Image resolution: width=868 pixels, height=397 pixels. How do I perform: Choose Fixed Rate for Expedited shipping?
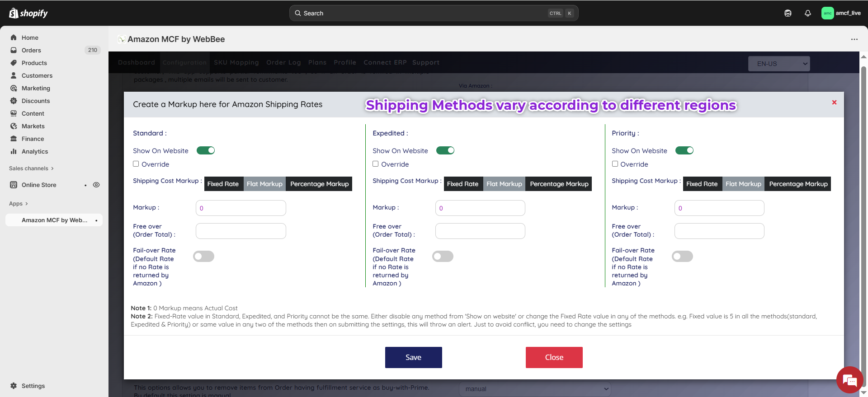(x=462, y=184)
